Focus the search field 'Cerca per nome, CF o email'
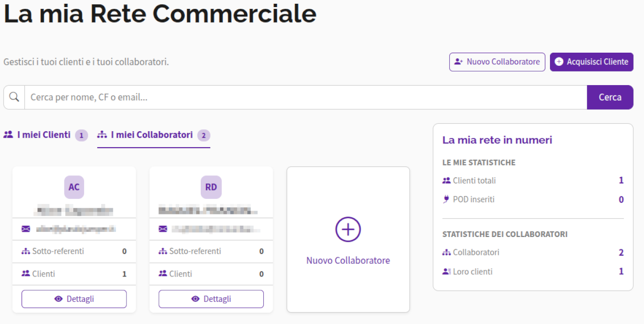This screenshot has height=324, width=644. pyautogui.click(x=306, y=97)
